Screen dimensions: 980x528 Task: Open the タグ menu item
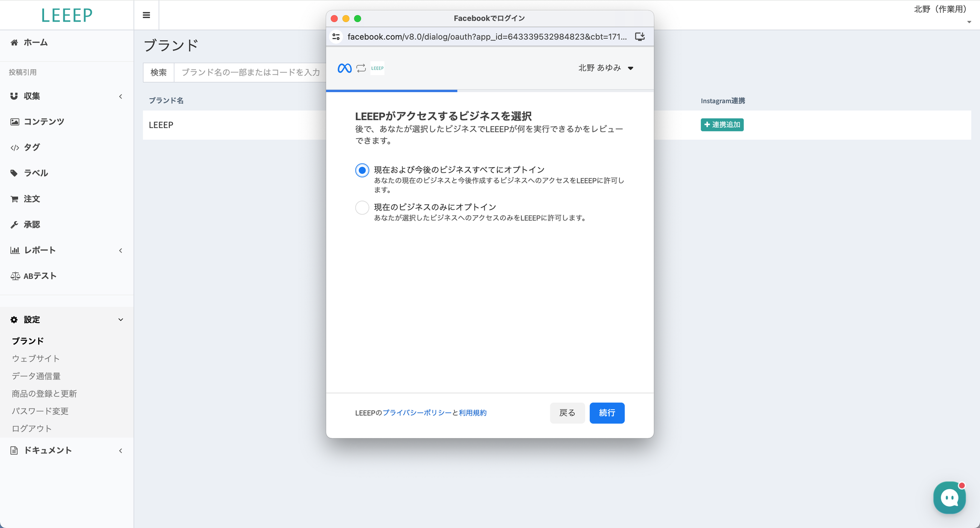click(32, 148)
